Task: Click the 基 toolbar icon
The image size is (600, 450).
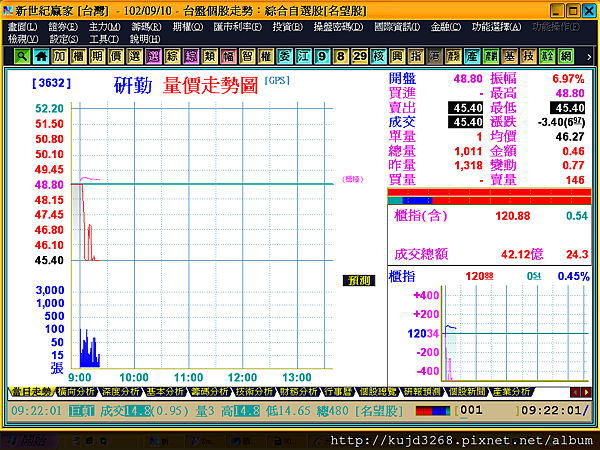Action: coord(510,57)
